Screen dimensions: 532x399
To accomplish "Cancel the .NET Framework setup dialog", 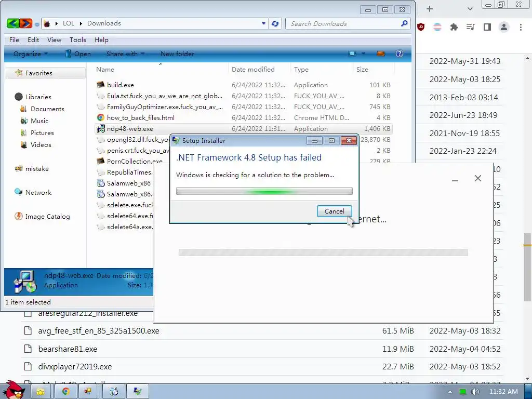I will click(x=334, y=211).
